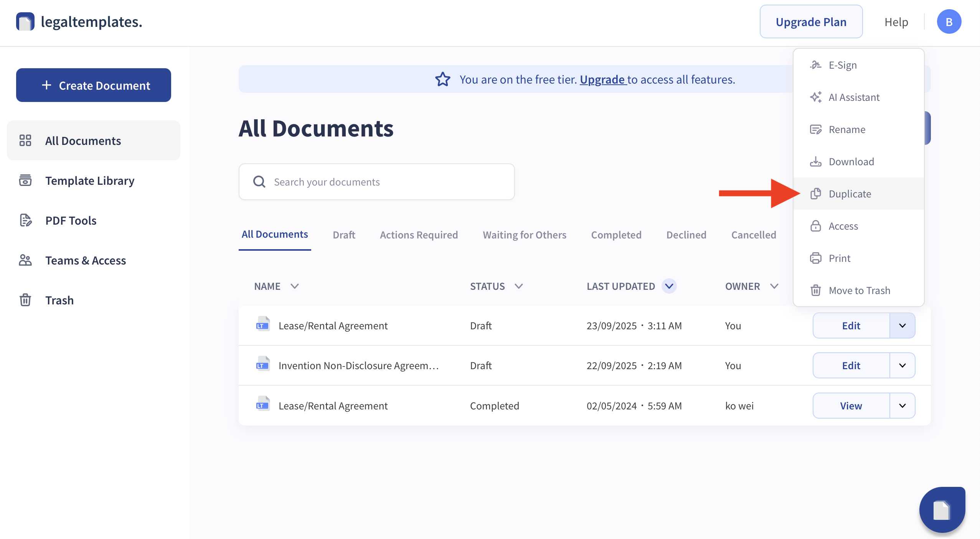This screenshot has width=980, height=539.
Task: Expand actions for completed Lease/Rental Agreement
Action: 902,406
